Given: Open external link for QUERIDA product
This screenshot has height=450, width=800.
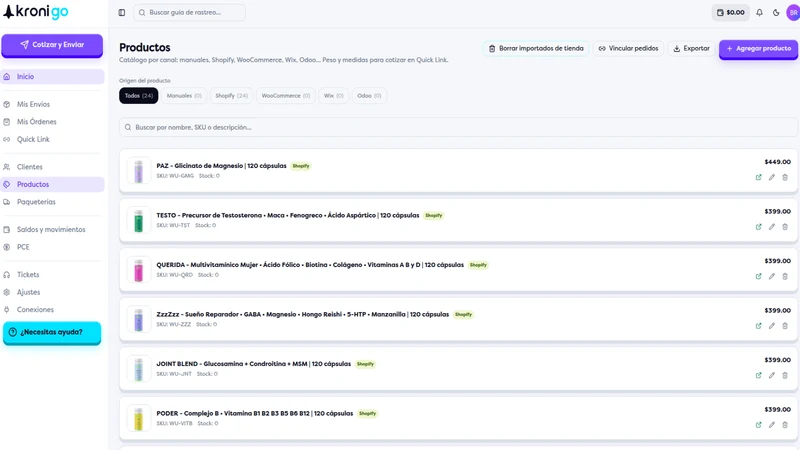Looking at the screenshot, I should click(758, 277).
